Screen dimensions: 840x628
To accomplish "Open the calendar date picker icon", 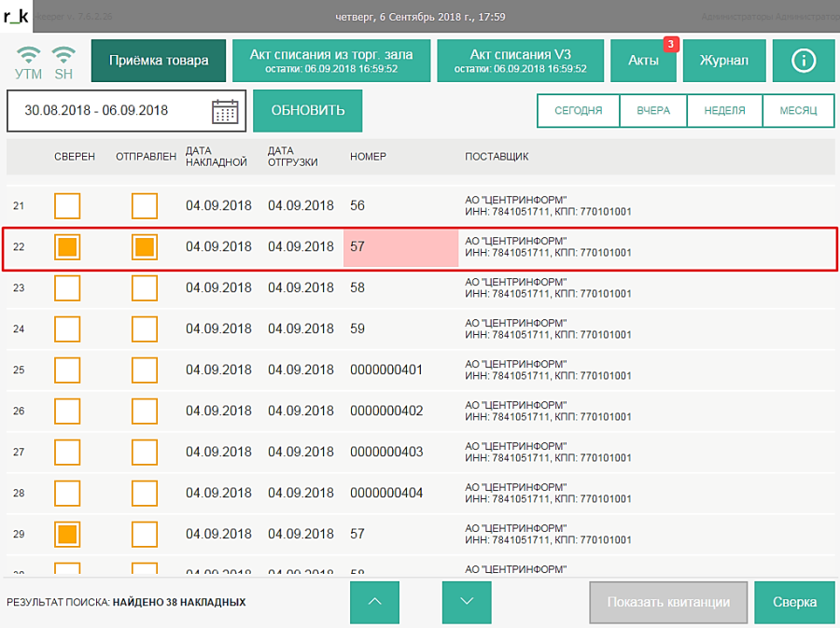I will tap(225, 111).
